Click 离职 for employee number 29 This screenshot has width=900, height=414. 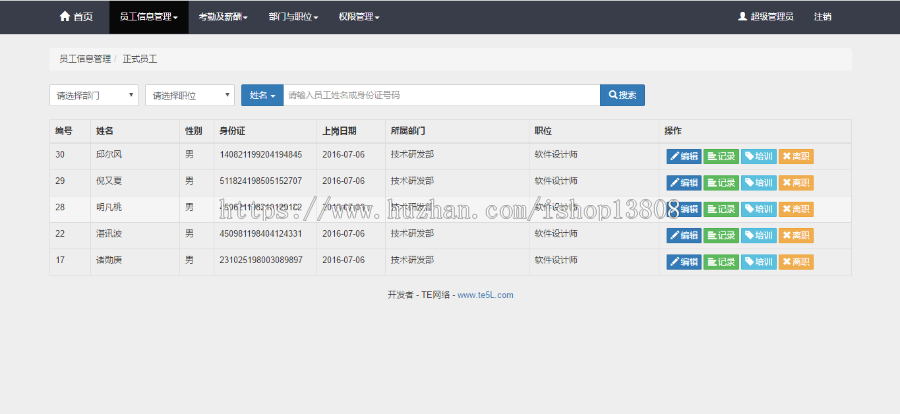coord(796,183)
